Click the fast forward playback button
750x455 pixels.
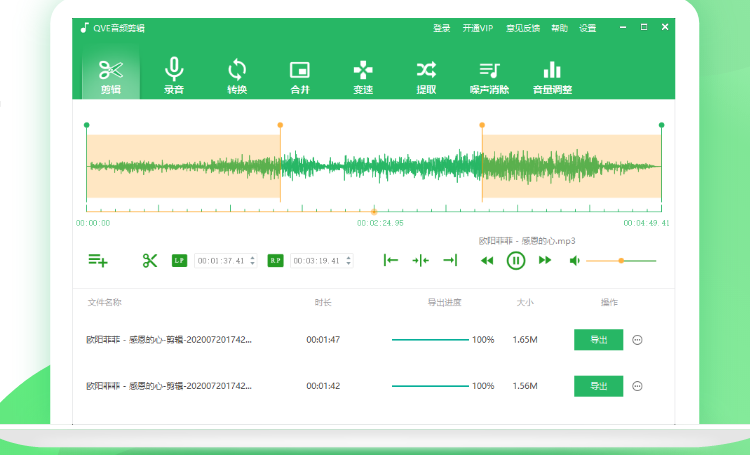point(545,261)
